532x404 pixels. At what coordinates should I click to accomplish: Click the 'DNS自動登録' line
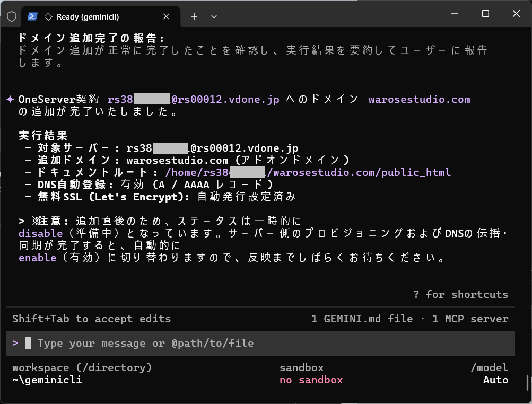(149, 185)
